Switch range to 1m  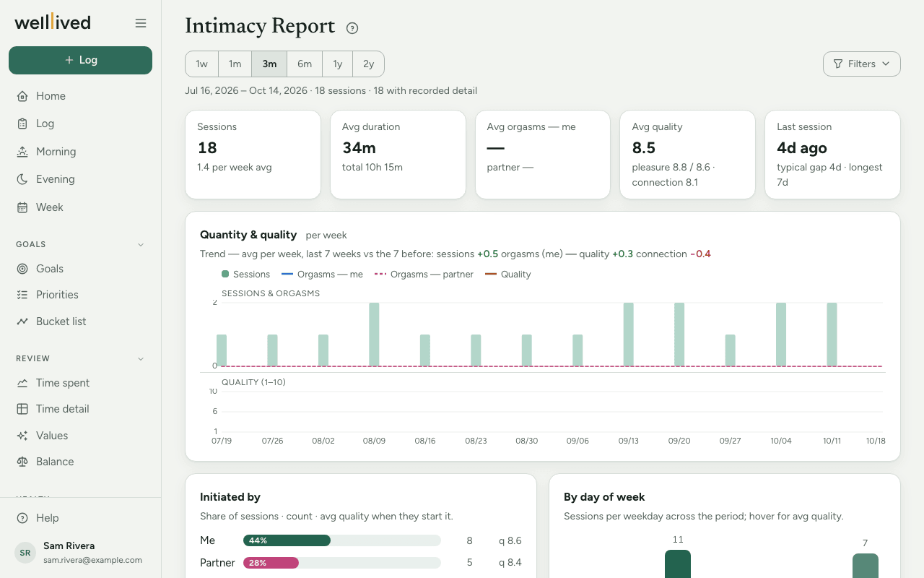pos(235,64)
